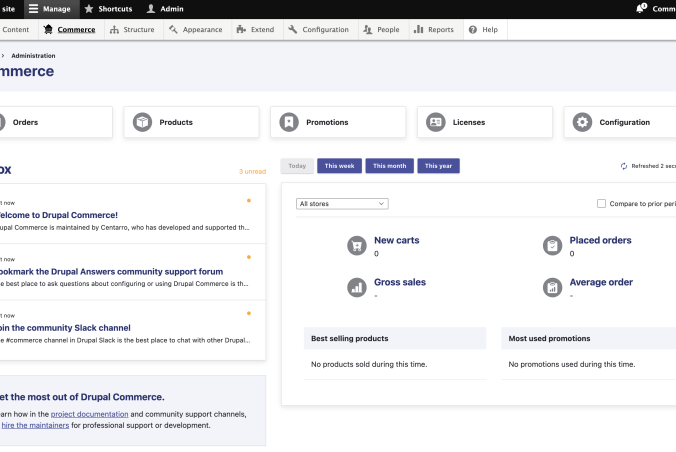This screenshot has width=676, height=452.
Task: Click the New carts heading
Action: [x=397, y=240]
